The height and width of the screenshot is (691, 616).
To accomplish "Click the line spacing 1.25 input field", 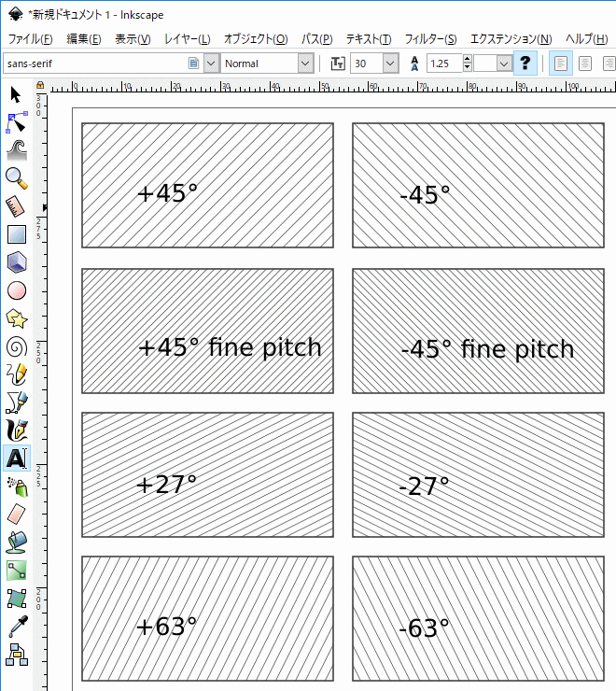I will pyautogui.click(x=448, y=63).
